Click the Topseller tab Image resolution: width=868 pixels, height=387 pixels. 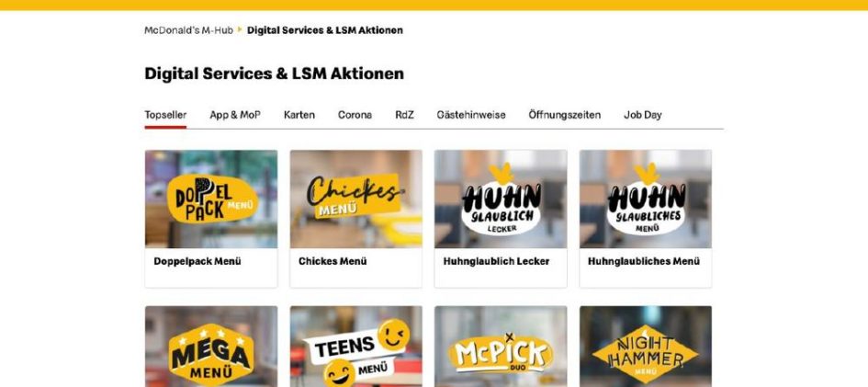tap(165, 115)
